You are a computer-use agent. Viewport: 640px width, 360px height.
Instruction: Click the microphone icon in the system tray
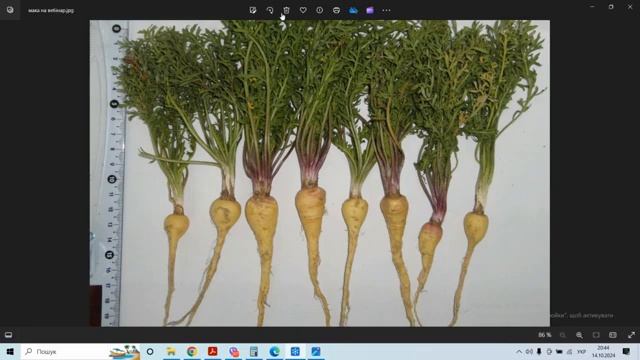(539, 351)
